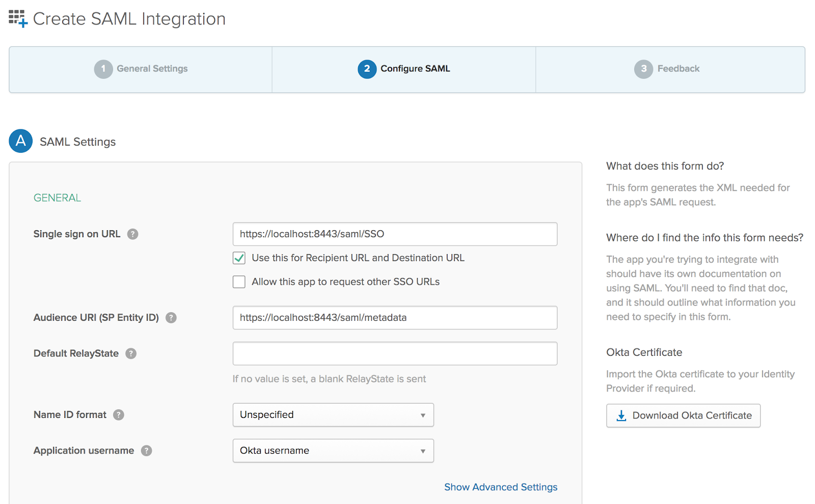Open help for Application username
The height and width of the screenshot is (504, 815).
(147, 451)
